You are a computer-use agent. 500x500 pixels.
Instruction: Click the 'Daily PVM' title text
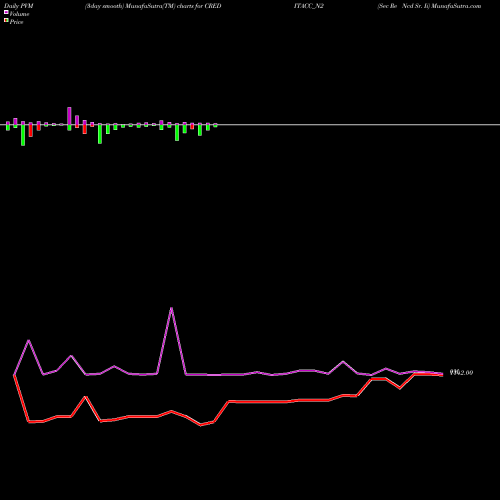coord(19,6)
